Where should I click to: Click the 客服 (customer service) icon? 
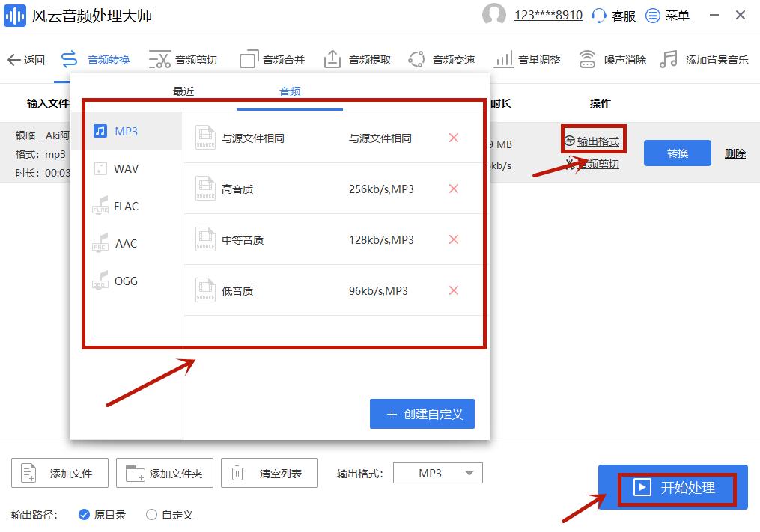(614, 15)
